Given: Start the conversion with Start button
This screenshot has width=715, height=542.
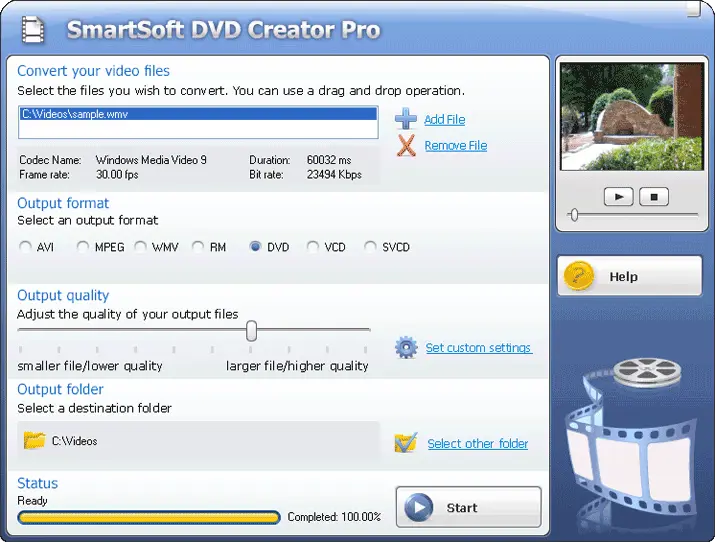Looking at the screenshot, I should (x=468, y=507).
